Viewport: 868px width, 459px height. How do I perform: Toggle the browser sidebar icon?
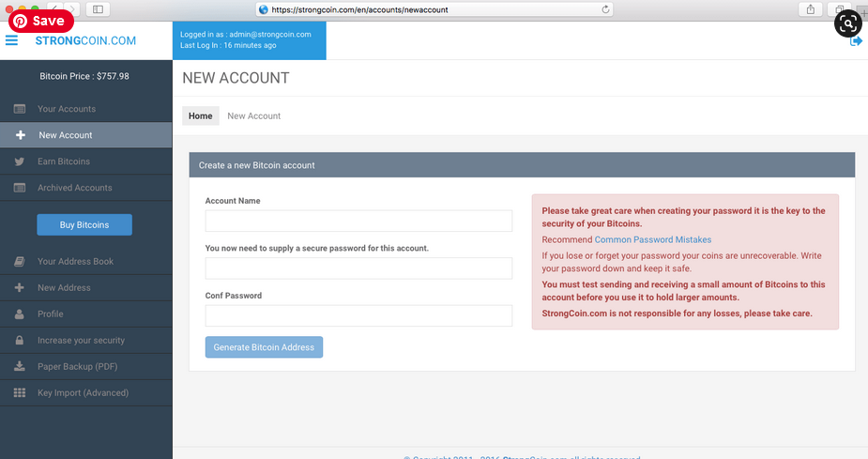pyautogui.click(x=98, y=9)
